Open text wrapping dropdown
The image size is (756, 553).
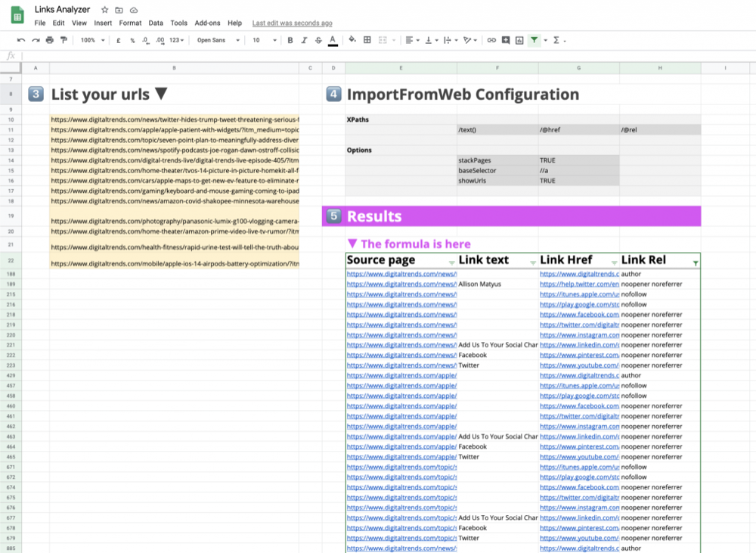click(451, 40)
